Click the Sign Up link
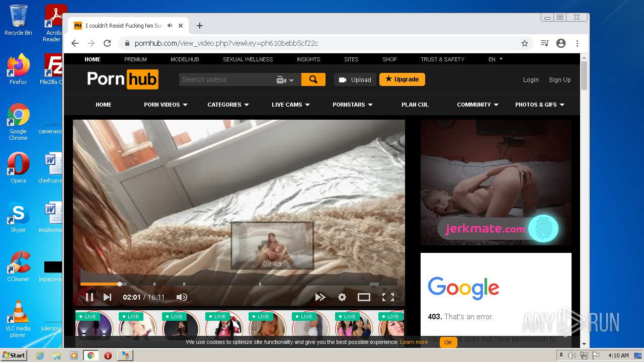The image size is (644, 362). [x=559, y=79]
